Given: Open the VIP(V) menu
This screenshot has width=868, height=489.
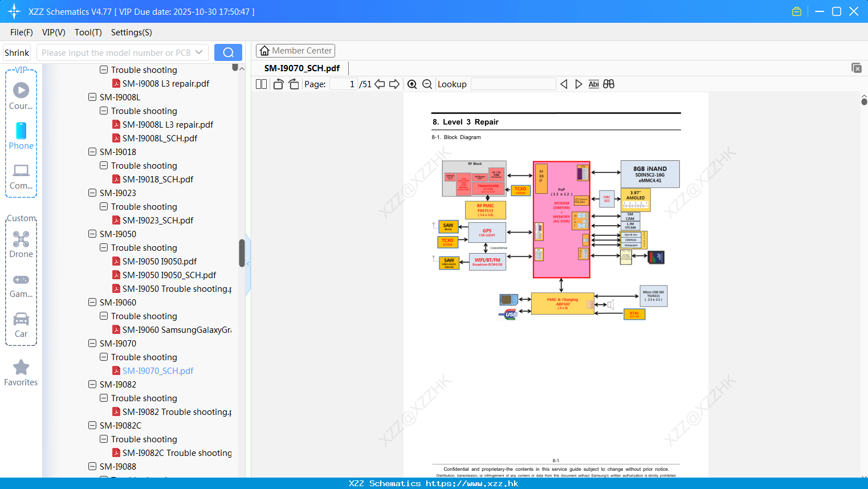Looking at the screenshot, I should [54, 32].
